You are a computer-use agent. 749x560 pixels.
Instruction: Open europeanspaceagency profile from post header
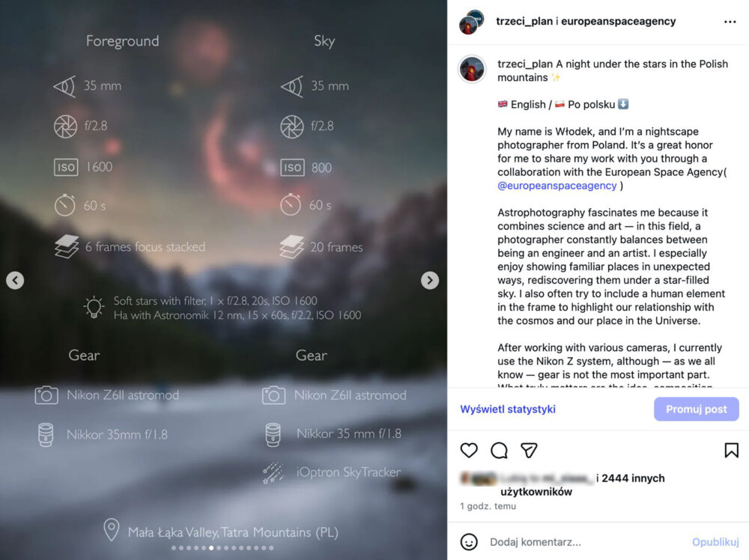tap(618, 21)
